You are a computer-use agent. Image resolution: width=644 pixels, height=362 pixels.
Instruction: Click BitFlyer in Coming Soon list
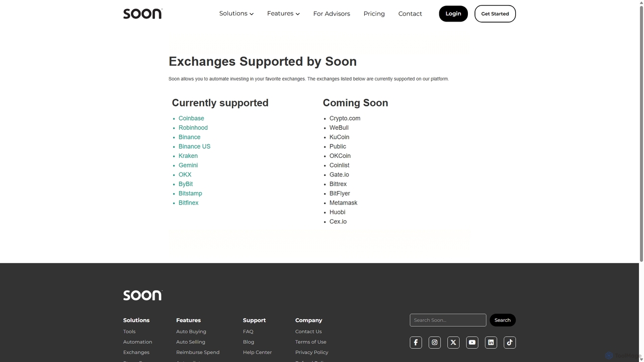[x=340, y=193]
